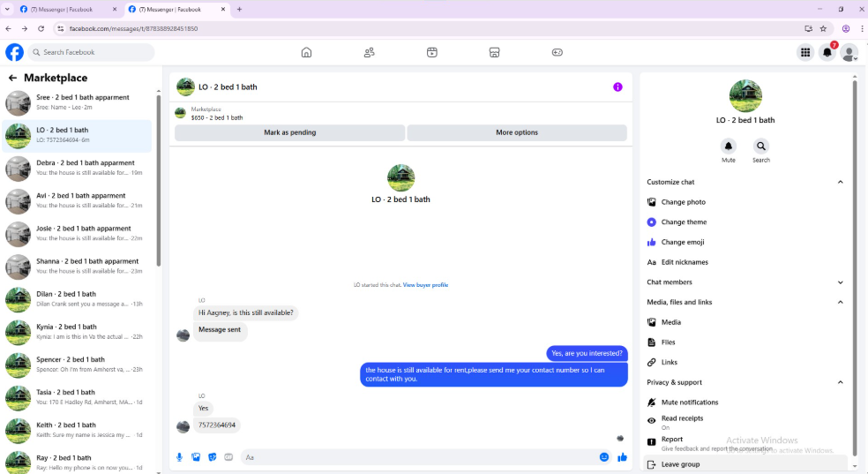
Task: Open Shanna 2 bed 1 bath appartment chat
Action: 77,266
